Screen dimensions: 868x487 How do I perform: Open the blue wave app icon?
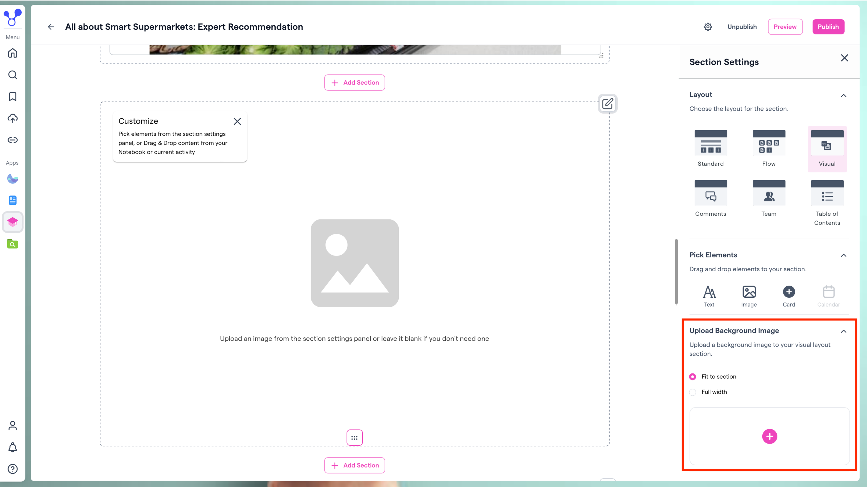click(x=13, y=179)
